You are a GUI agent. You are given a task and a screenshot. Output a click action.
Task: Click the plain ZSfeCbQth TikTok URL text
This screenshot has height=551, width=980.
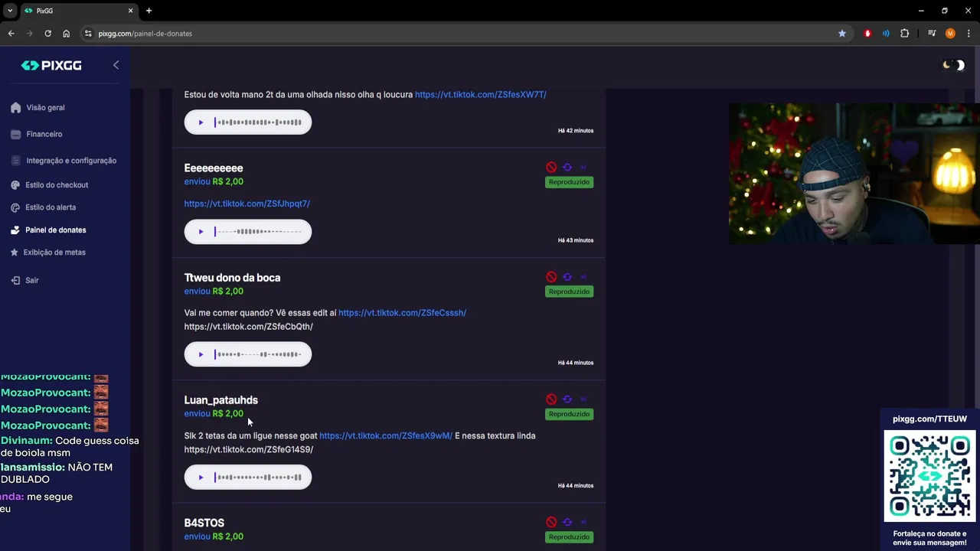tap(248, 327)
